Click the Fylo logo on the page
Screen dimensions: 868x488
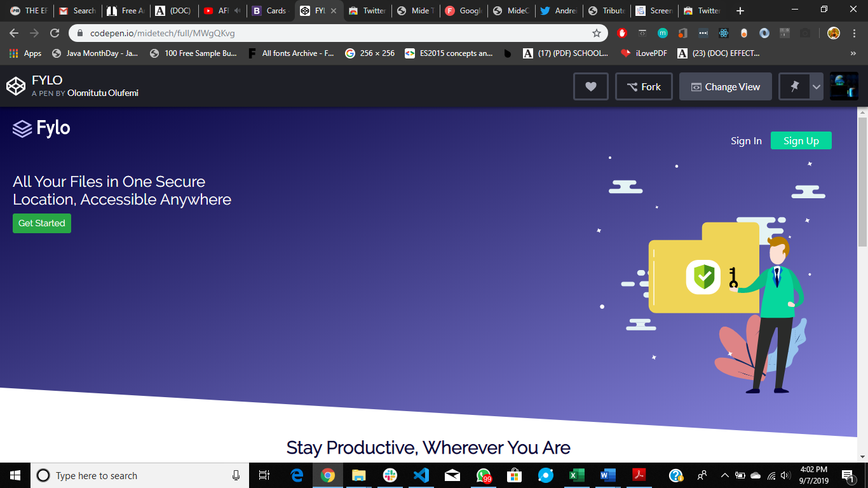[x=41, y=128]
